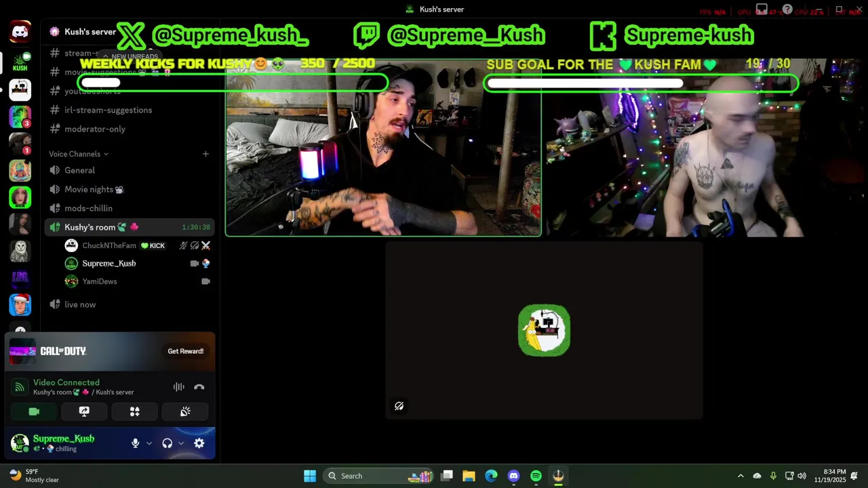Open weather widget showing 59°F
868x488 pixels.
(34, 476)
